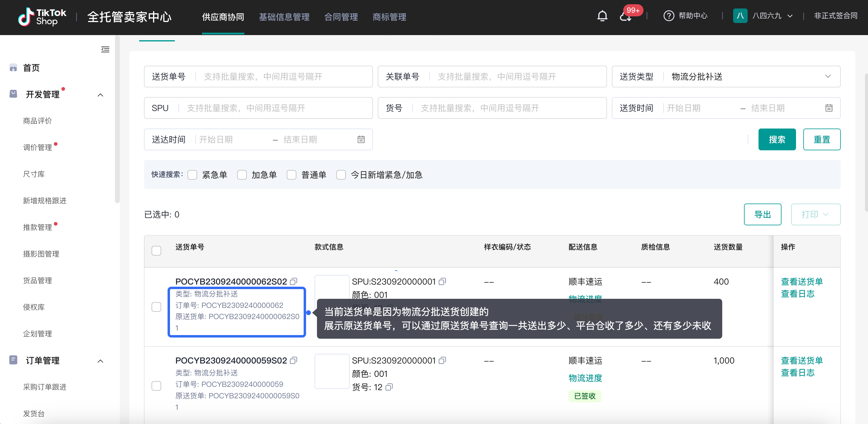Select the 合同管理 menu tab

coord(341,17)
